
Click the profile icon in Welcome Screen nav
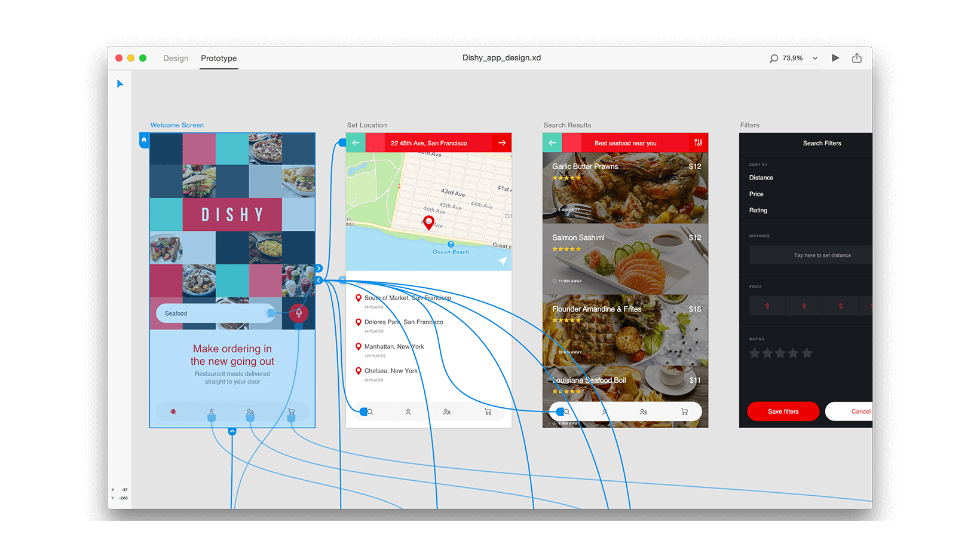(212, 412)
